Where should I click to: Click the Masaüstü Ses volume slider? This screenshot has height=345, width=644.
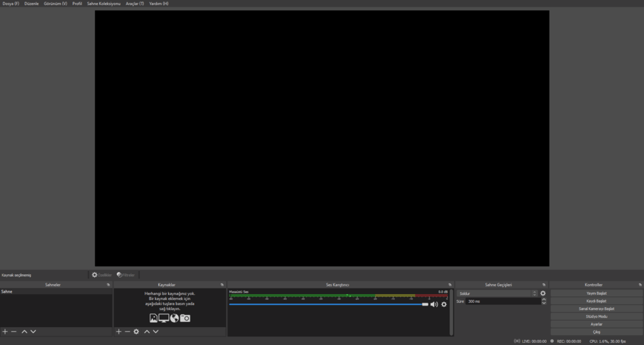pos(328,304)
